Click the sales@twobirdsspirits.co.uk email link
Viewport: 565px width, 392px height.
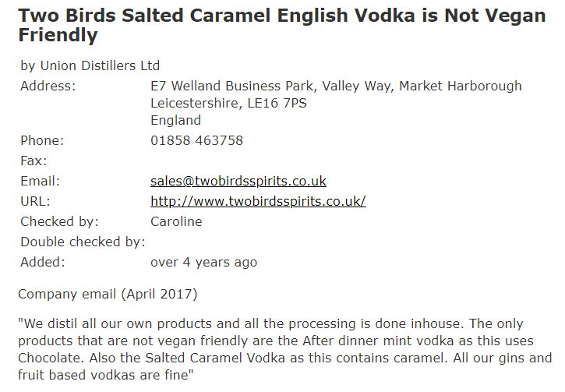(238, 182)
